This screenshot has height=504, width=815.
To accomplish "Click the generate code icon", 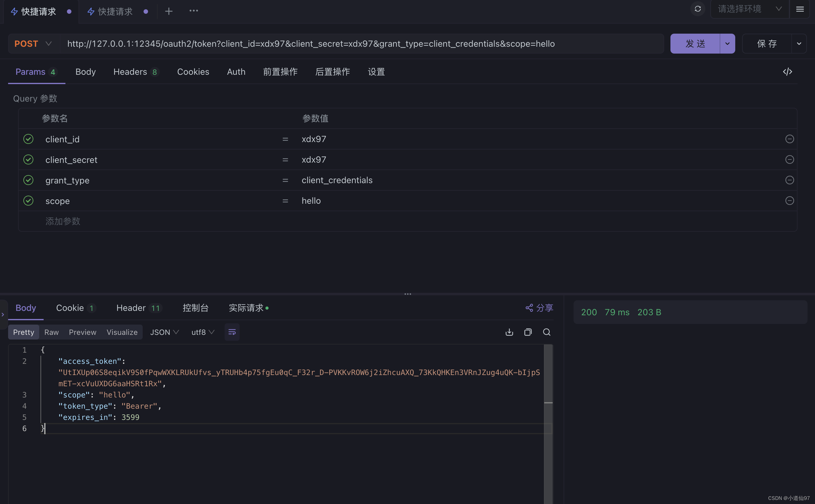I will tap(787, 72).
